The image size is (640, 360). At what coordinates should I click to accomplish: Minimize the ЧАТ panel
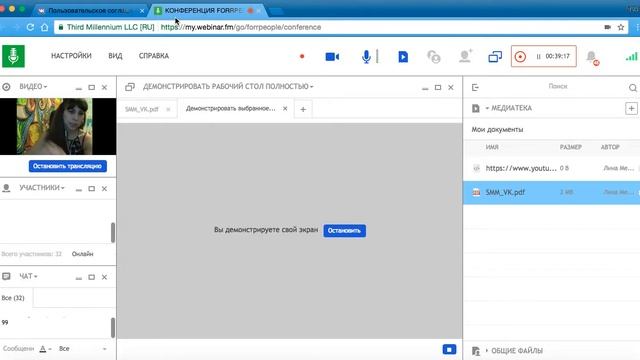(x=79, y=278)
